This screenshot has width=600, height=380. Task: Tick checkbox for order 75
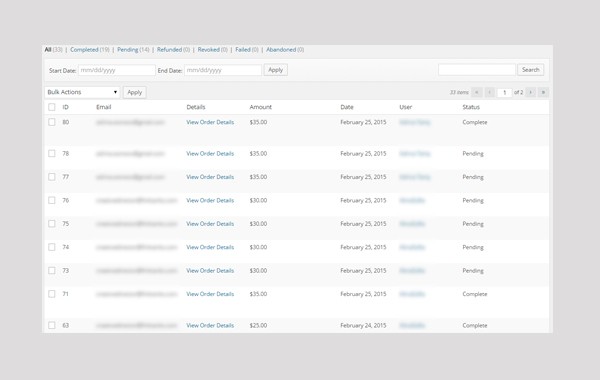52,223
